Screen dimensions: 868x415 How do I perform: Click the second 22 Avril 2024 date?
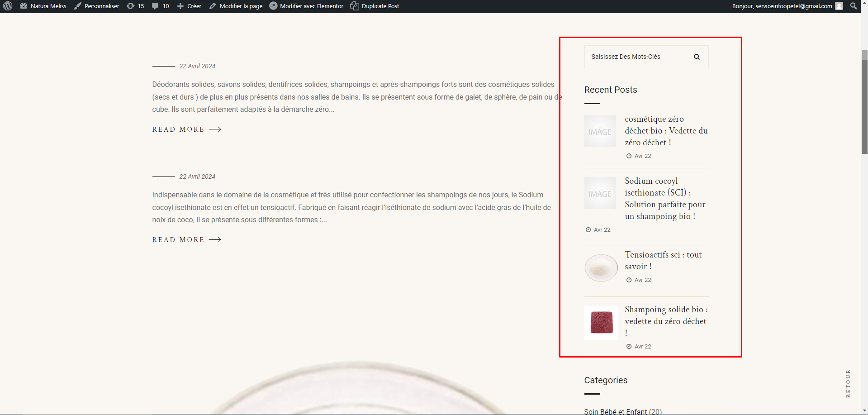tap(197, 176)
